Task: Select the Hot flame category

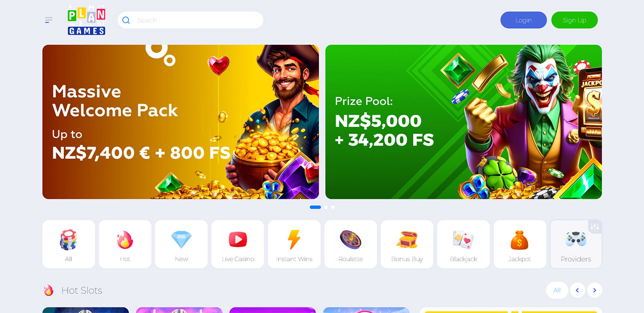Action: pyautogui.click(x=125, y=244)
